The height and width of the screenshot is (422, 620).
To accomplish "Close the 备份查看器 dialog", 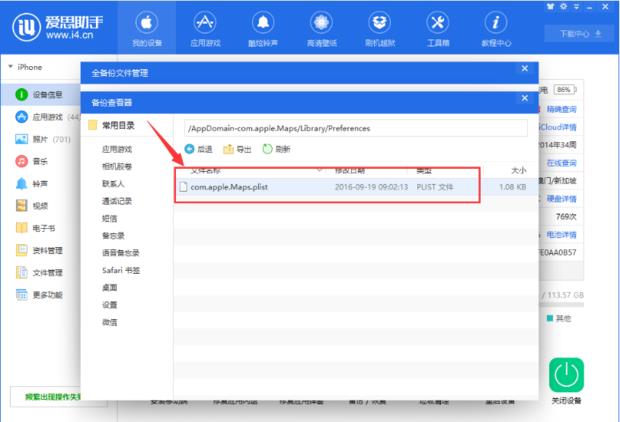I will (525, 98).
